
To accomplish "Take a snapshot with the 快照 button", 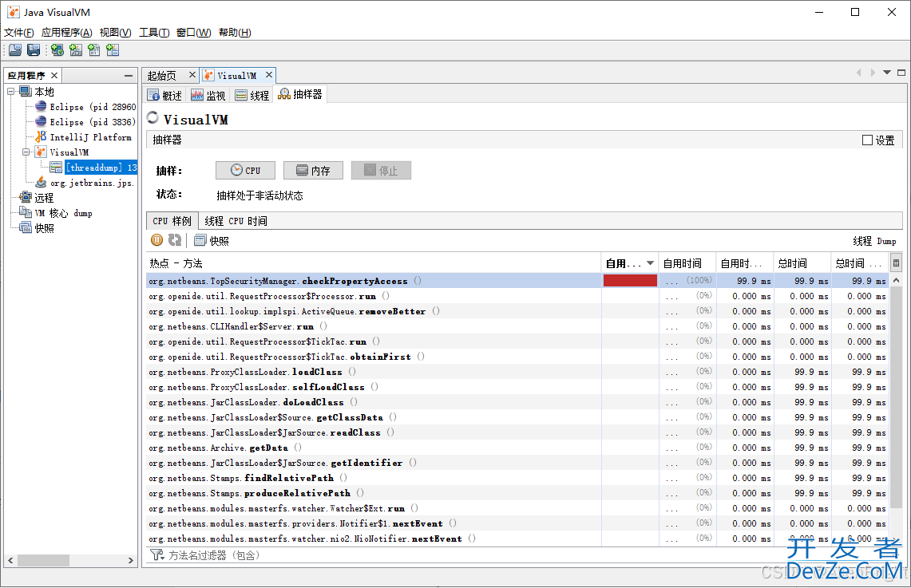I will [x=212, y=240].
